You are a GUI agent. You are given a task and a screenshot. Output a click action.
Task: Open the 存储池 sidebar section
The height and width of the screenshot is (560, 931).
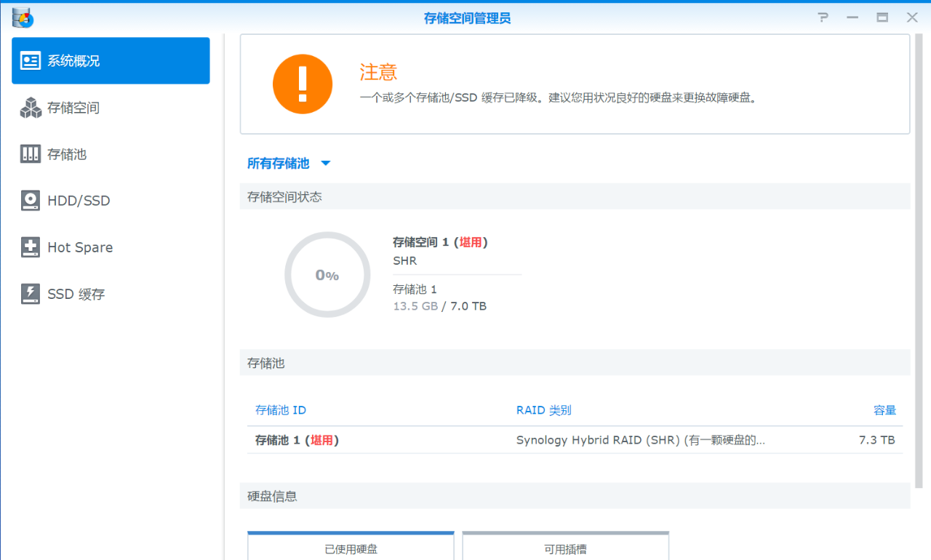pyautogui.click(x=111, y=154)
